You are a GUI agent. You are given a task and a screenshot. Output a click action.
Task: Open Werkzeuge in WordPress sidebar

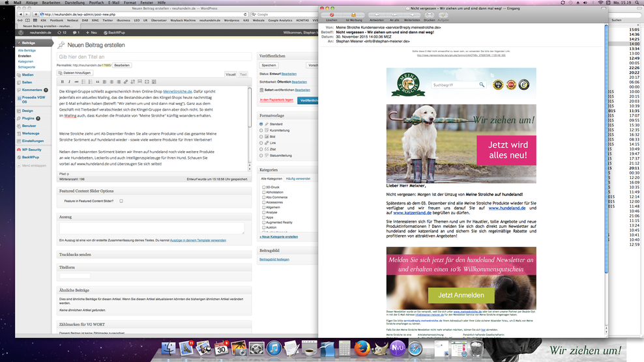tap(31, 133)
